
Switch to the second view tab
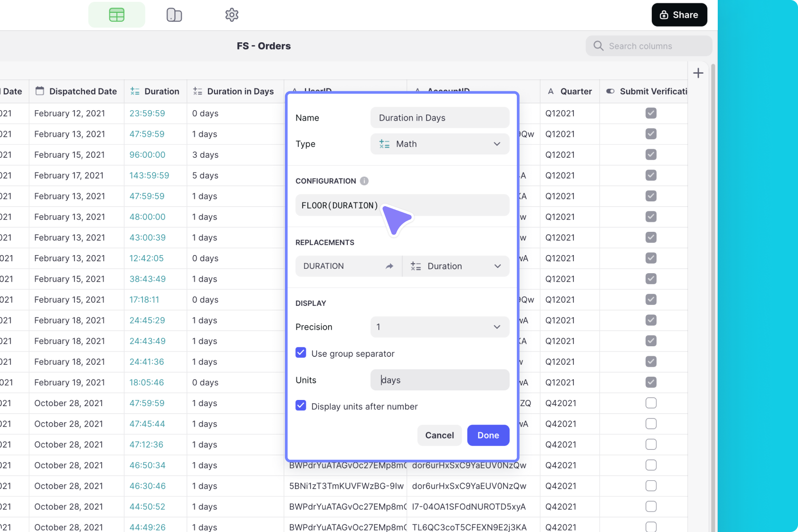tap(174, 15)
